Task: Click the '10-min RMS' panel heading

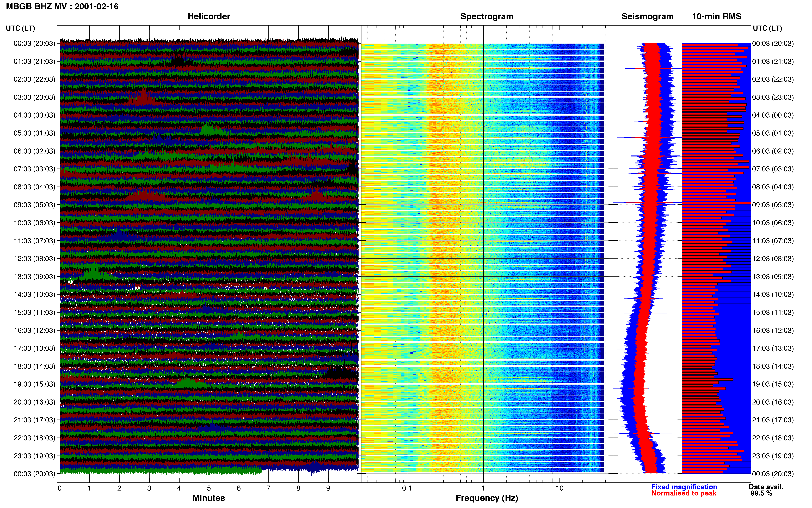Action: pyautogui.click(x=717, y=16)
